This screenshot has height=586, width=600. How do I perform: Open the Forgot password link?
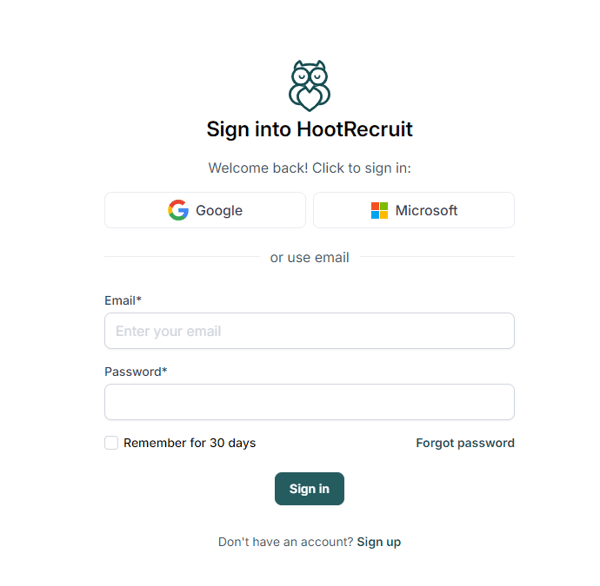[x=465, y=443]
